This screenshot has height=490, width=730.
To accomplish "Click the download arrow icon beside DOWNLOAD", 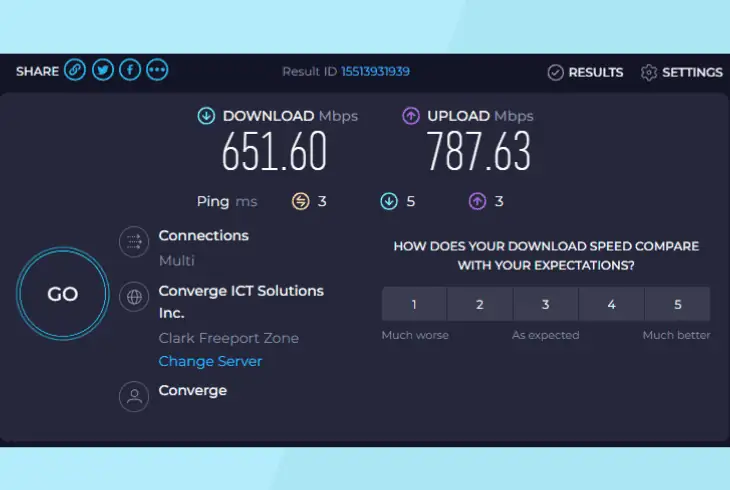I will [x=206, y=116].
